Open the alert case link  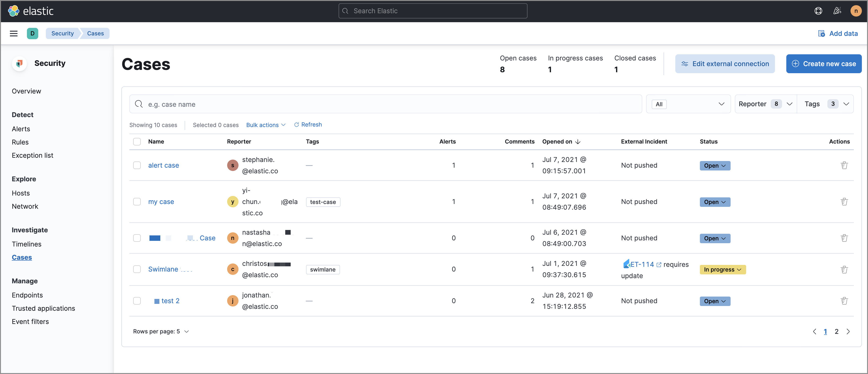pyautogui.click(x=163, y=166)
